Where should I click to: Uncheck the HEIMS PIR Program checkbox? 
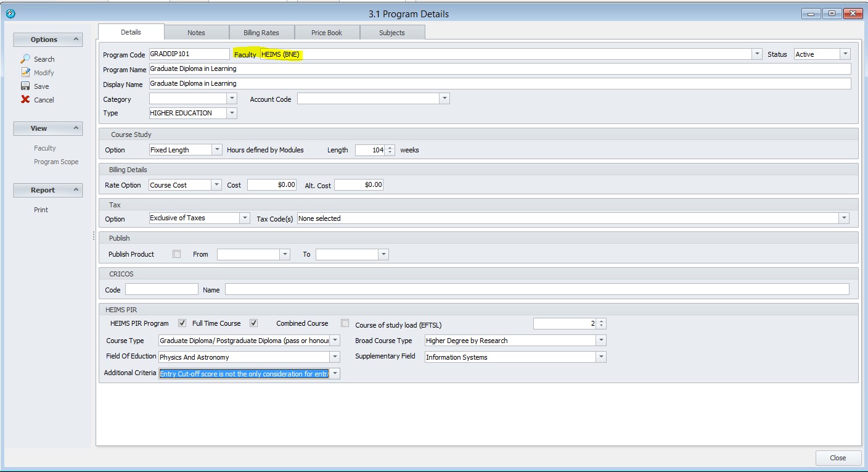coord(182,323)
